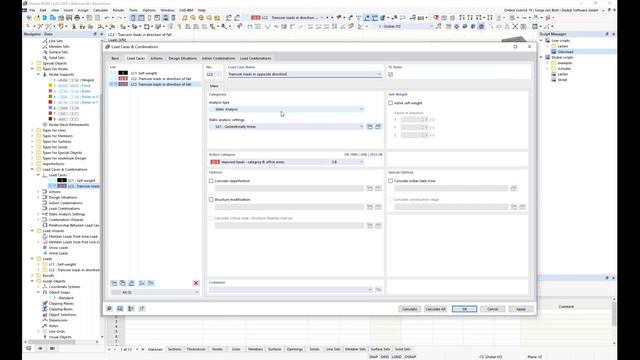Image resolution: width=640 pixels, height=360 pixels.
Task: Collapse the Guide Objects navigator node
Action: pyautogui.click(x=33, y=281)
